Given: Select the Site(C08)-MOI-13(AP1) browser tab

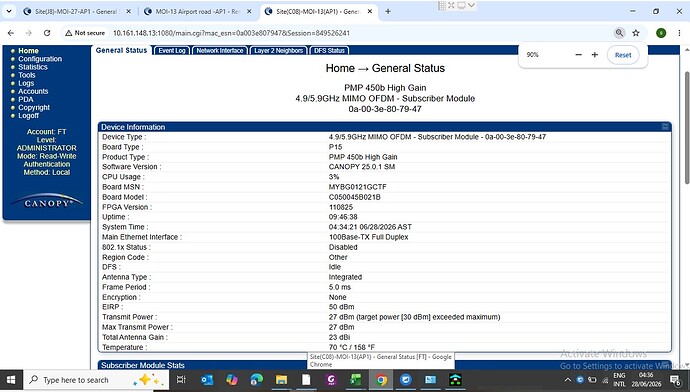Looking at the screenshot, I should 318,11.
